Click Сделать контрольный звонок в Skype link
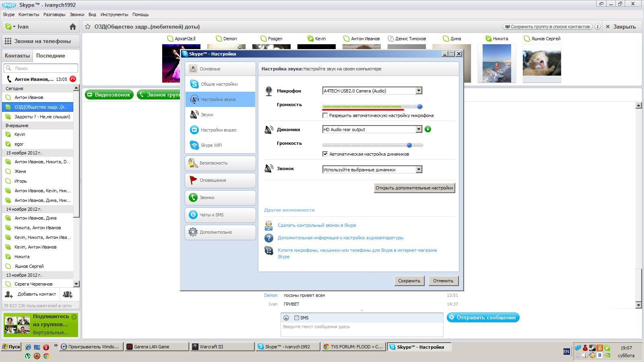Screen dimensions: 644x362 pos(317,225)
